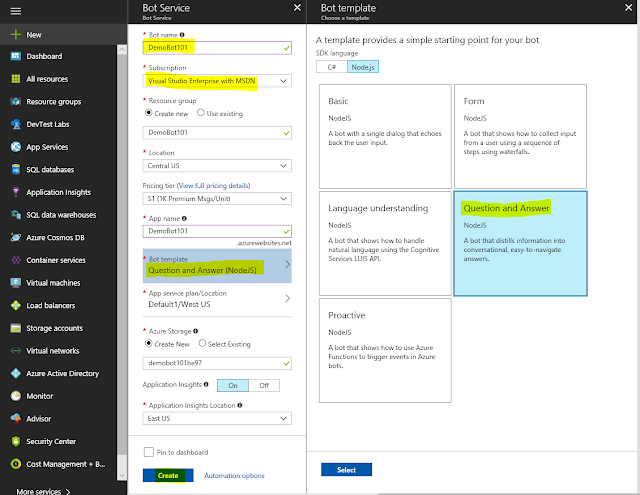This screenshot has width=640, height=495.
Task: Switch SDK language to C#
Action: 331,67
